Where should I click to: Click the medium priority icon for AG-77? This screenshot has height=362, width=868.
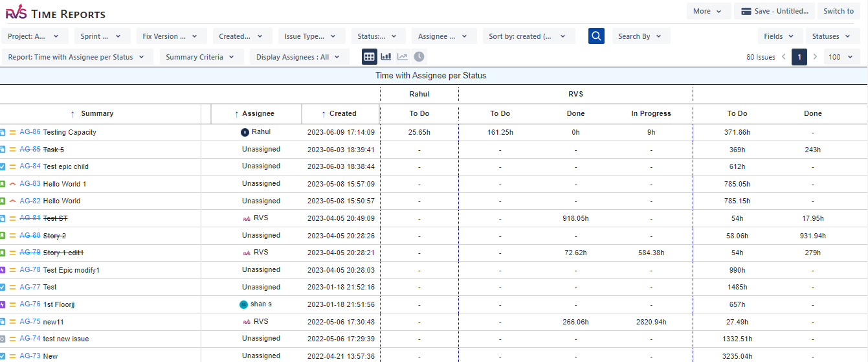click(12, 287)
